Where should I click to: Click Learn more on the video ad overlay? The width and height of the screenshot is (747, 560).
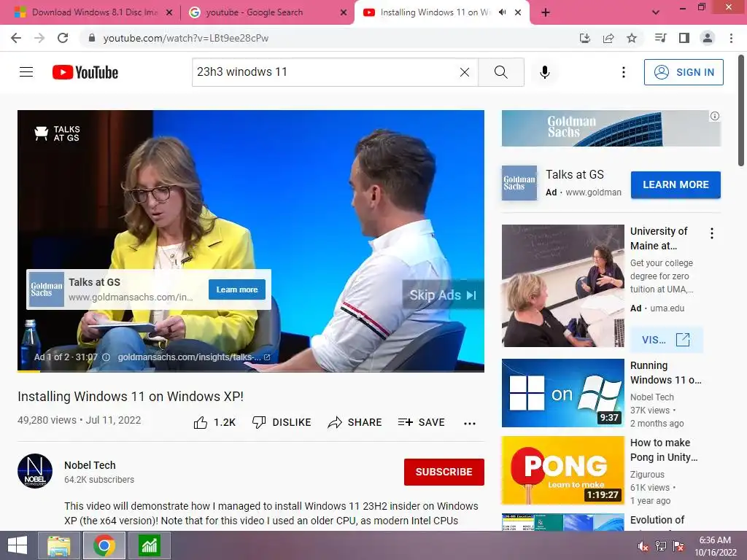coord(237,289)
